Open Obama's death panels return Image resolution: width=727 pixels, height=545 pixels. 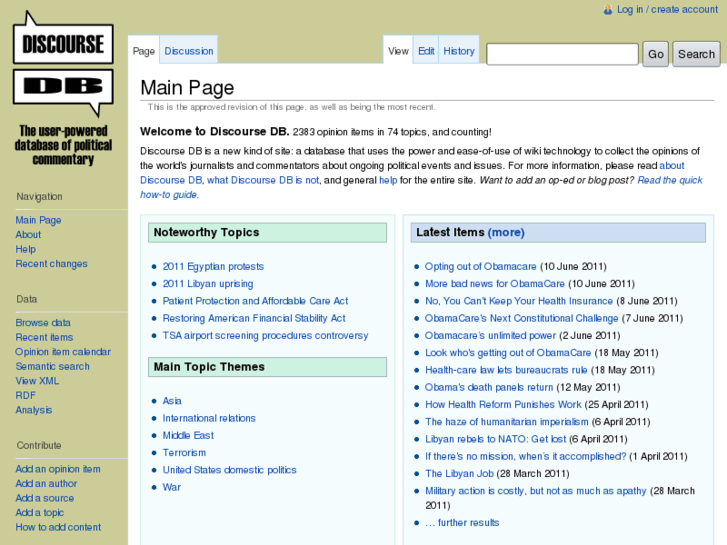(x=489, y=387)
